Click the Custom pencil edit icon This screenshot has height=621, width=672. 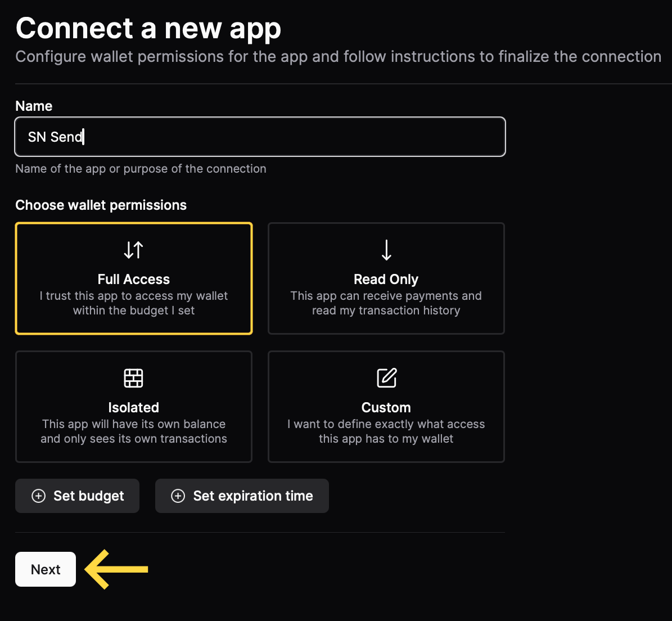[x=386, y=378]
